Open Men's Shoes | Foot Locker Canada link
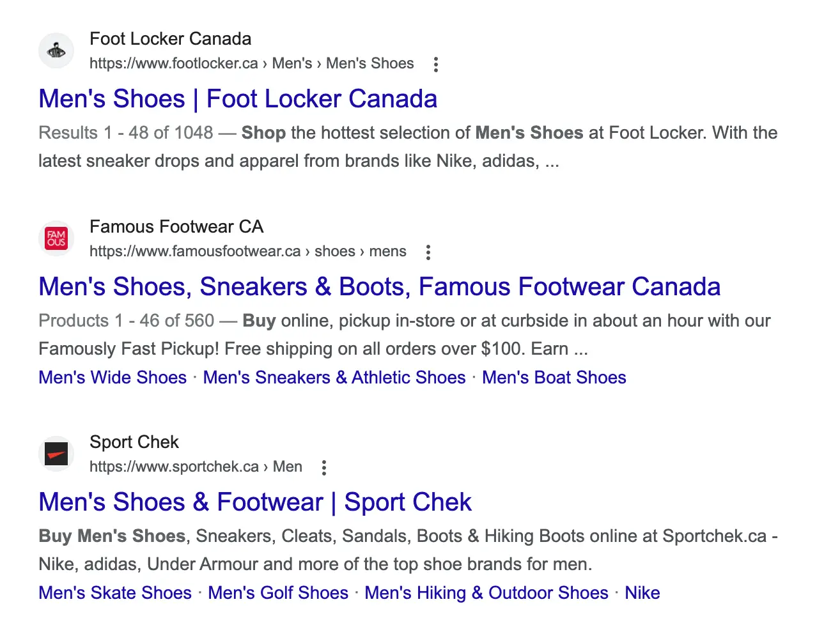 point(238,99)
